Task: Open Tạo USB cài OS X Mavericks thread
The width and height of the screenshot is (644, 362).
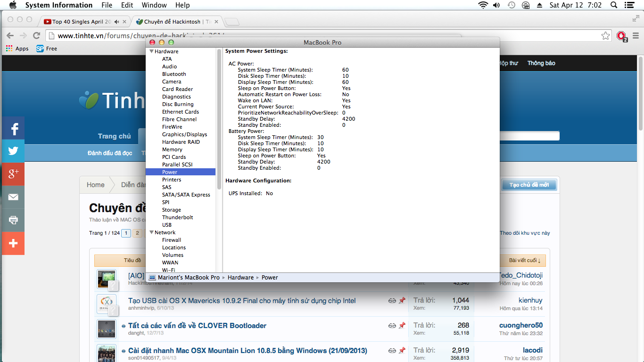Action: [242, 301]
